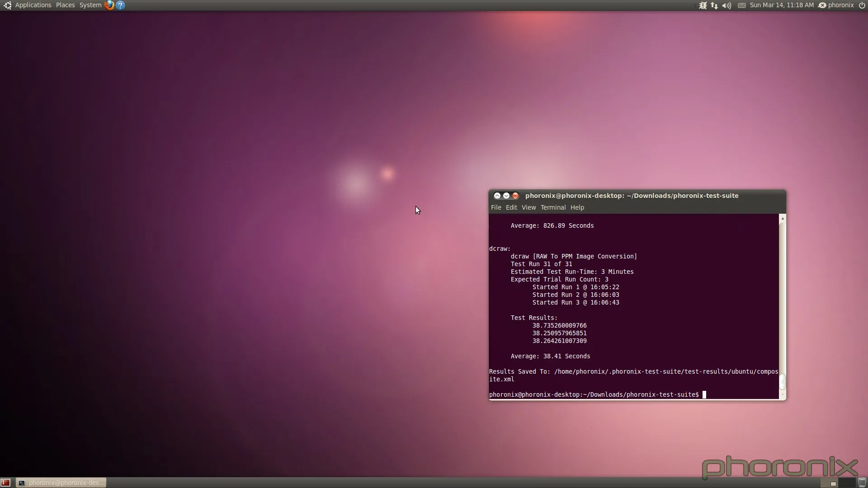Click the terminal scrollbar thumb
The width and height of the screenshot is (868, 488).
783,382
